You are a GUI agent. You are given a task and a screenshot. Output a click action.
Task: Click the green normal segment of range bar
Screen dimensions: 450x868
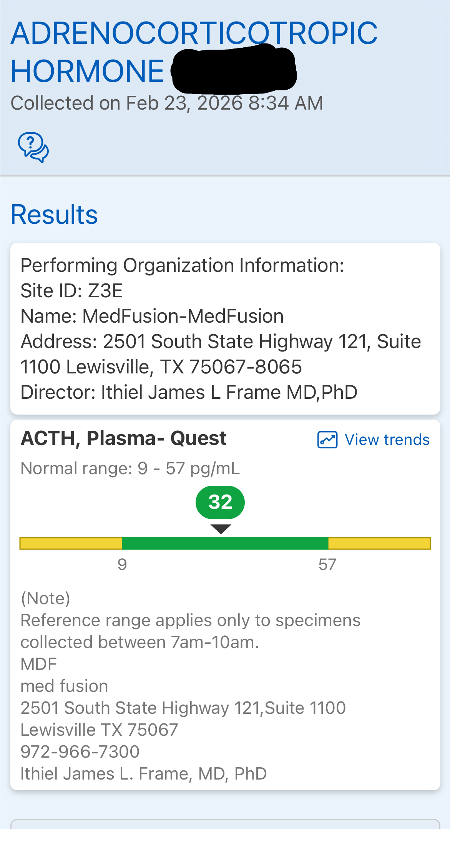coord(225,543)
